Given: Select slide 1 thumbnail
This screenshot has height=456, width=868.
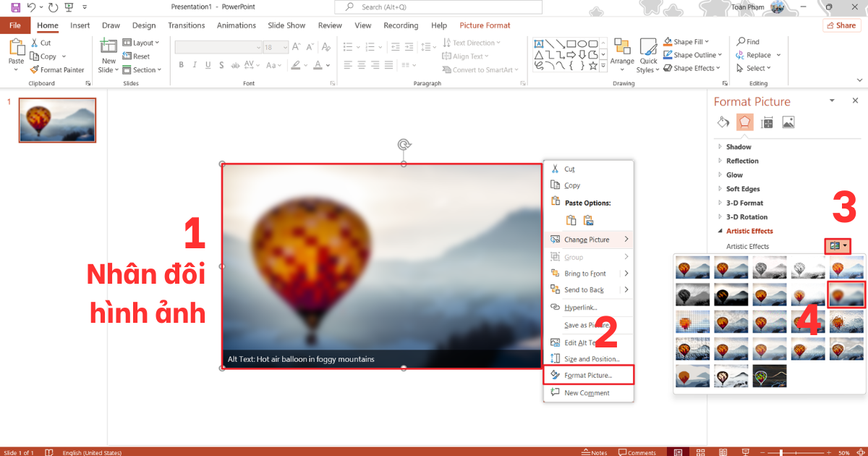Looking at the screenshot, I should click(x=56, y=120).
